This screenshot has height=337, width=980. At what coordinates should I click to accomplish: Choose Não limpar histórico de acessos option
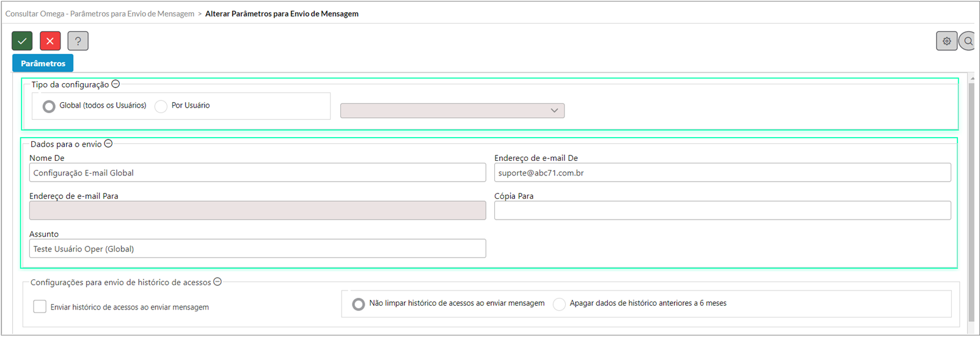point(359,304)
